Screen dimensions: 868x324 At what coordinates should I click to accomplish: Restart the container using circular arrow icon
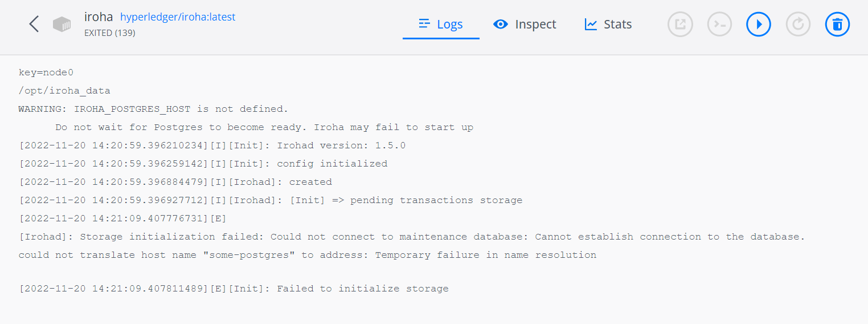coord(798,24)
